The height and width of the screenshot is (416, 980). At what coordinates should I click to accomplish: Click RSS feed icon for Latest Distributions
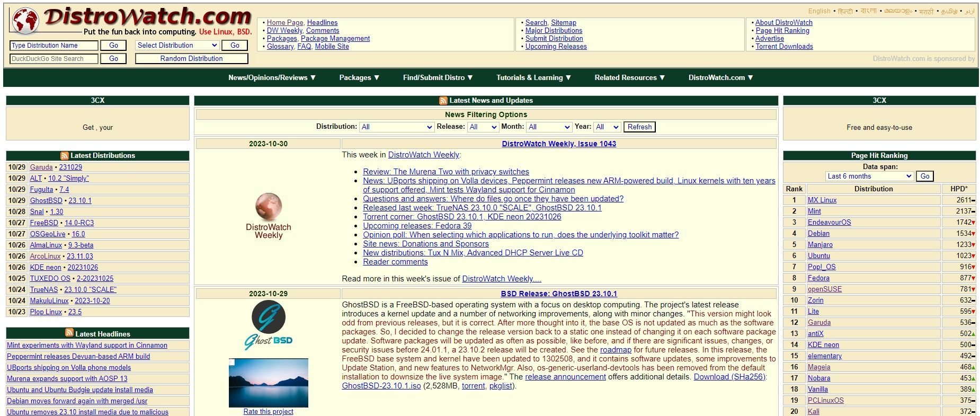point(65,156)
